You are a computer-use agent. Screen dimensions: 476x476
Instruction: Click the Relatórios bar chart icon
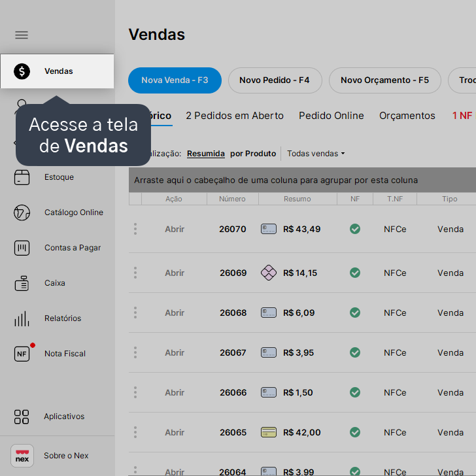[22, 318]
